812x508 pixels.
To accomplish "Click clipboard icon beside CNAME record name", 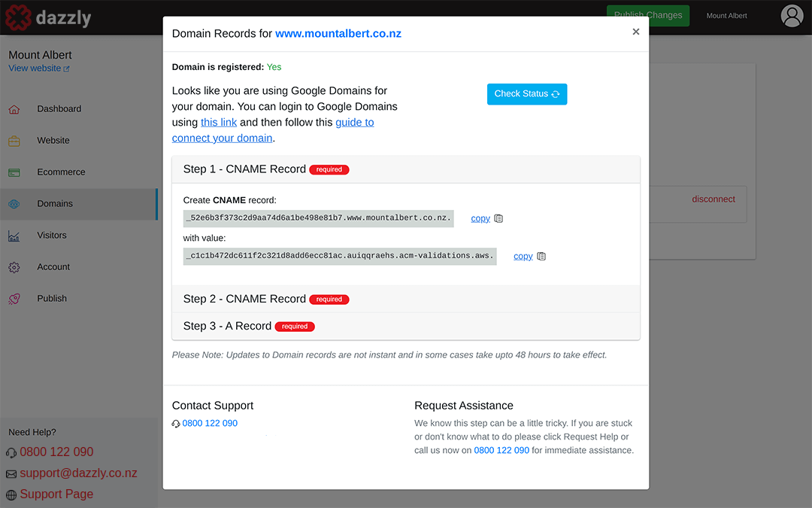I will click(x=498, y=219).
